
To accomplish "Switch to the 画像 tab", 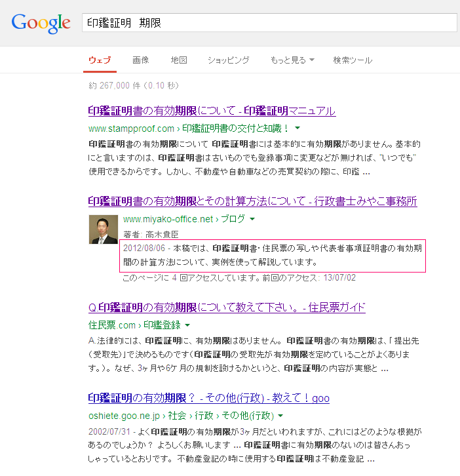I will coord(140,60).
